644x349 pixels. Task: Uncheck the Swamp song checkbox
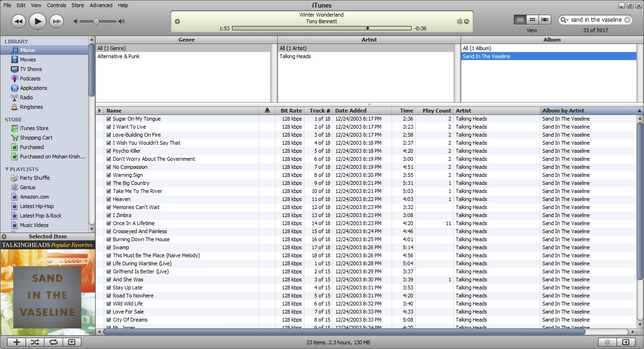109,247
